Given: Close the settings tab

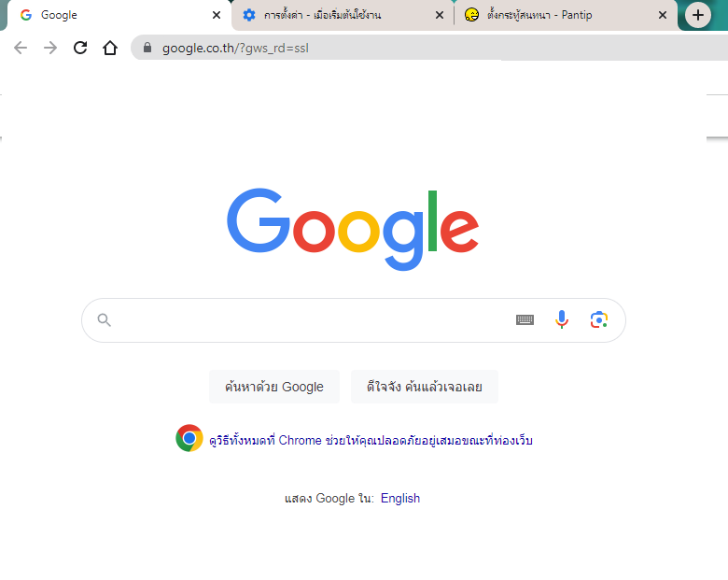Looking at the screenshot, I should pyautogui.click(x=440, y=15).
